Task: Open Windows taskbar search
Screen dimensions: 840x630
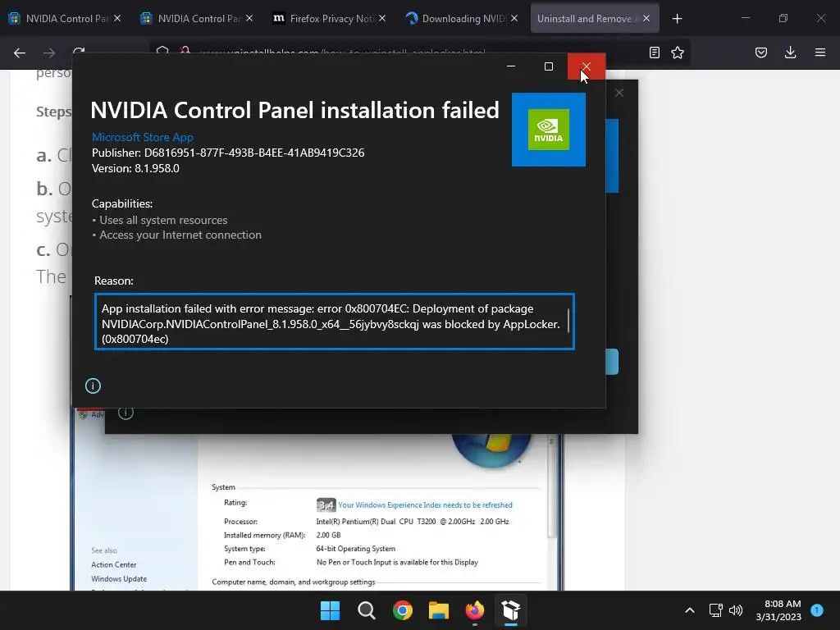Action: 367,610
